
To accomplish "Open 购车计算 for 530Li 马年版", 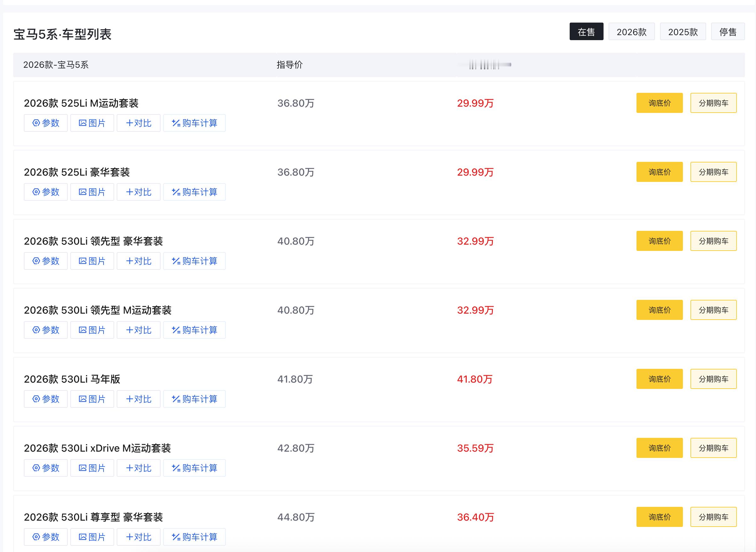I will click(194, 399).
